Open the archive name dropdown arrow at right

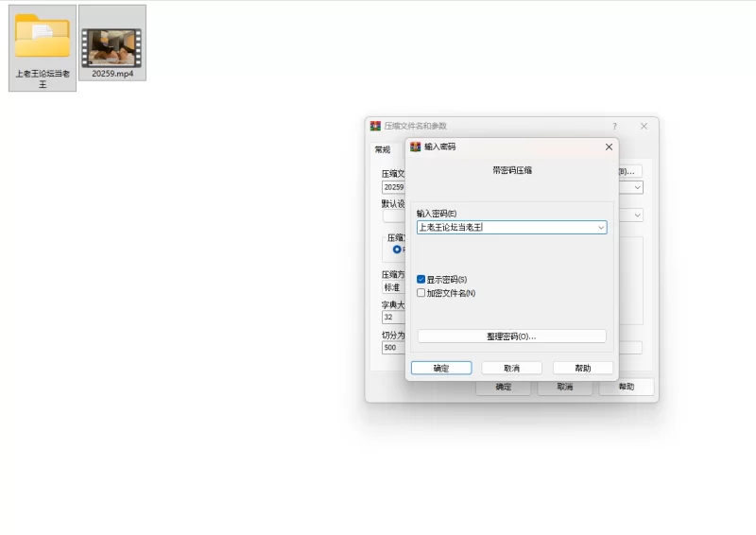637,187
